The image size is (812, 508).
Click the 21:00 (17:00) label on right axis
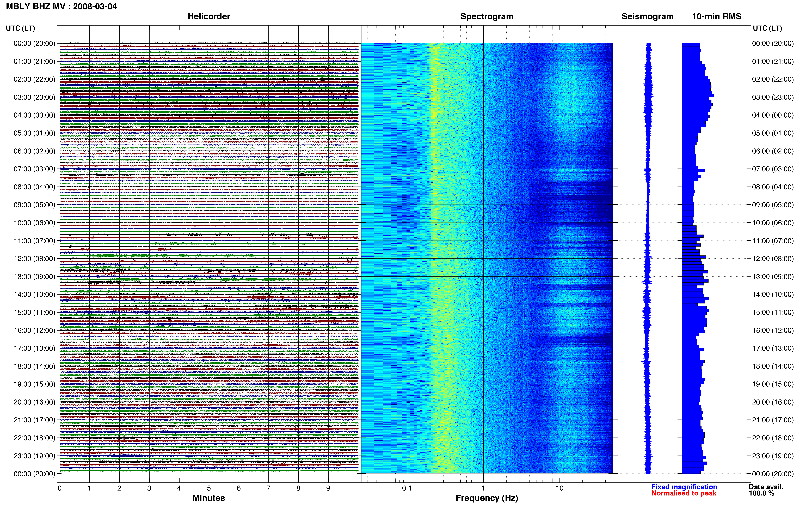coord(773,420)
